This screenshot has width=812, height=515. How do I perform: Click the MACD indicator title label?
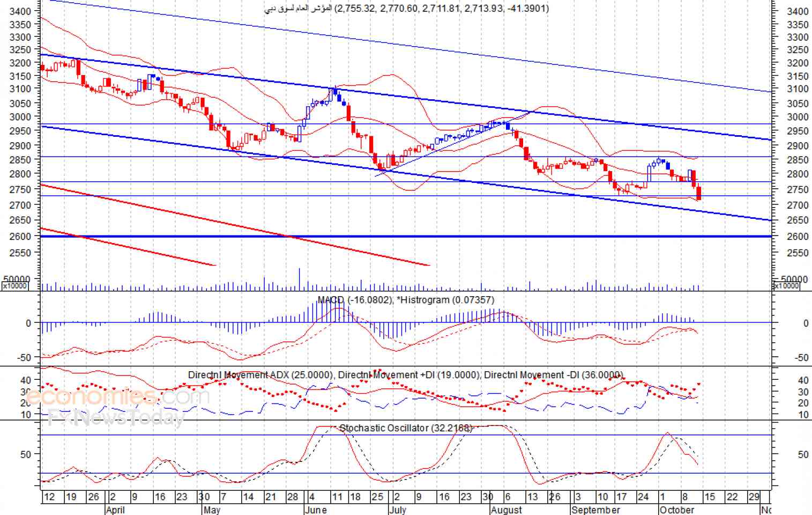point(406,300)
